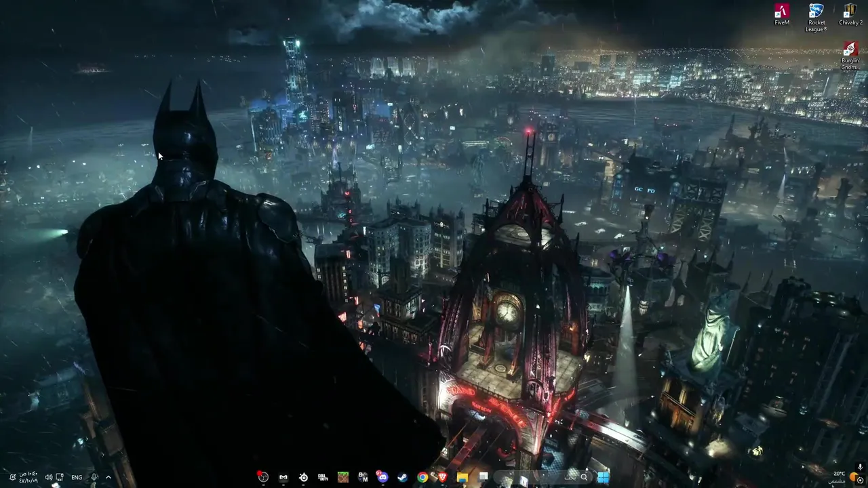Open the BM round taskbar icon

click(363, 477)
